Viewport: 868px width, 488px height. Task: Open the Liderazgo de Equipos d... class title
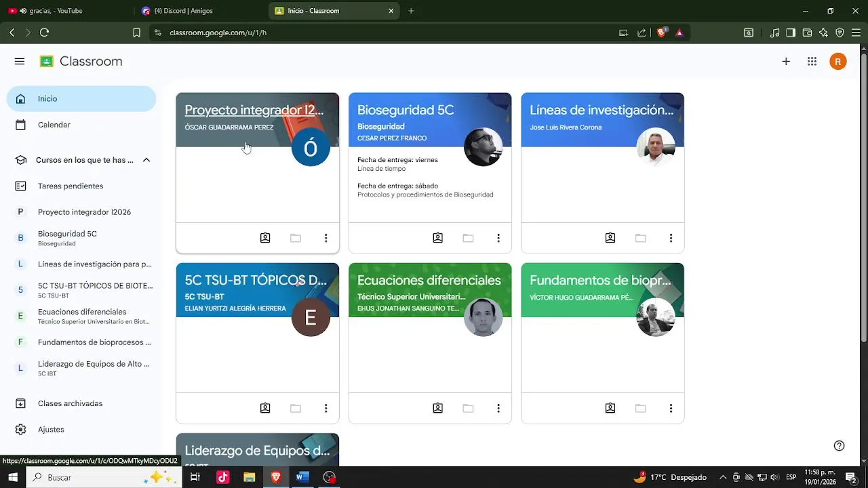257,451
